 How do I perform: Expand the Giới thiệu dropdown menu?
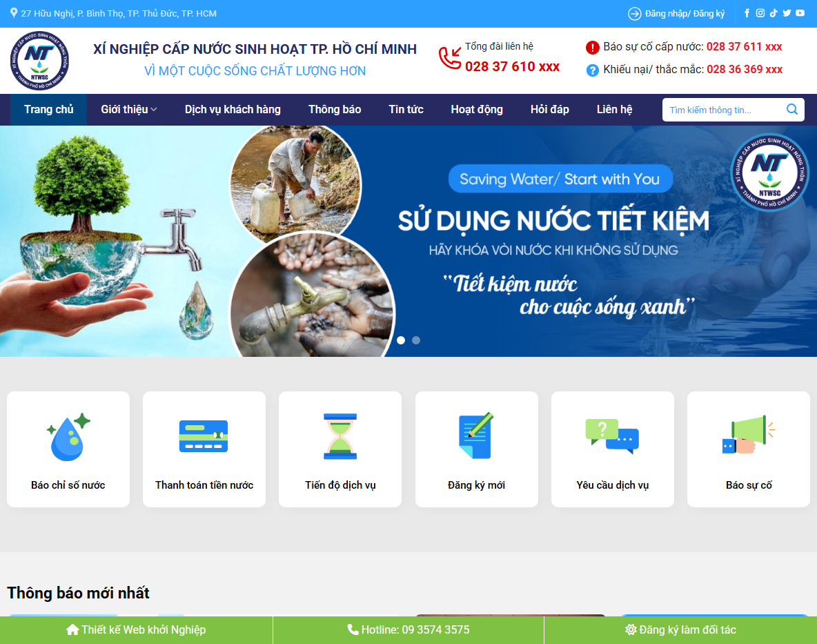128,109
